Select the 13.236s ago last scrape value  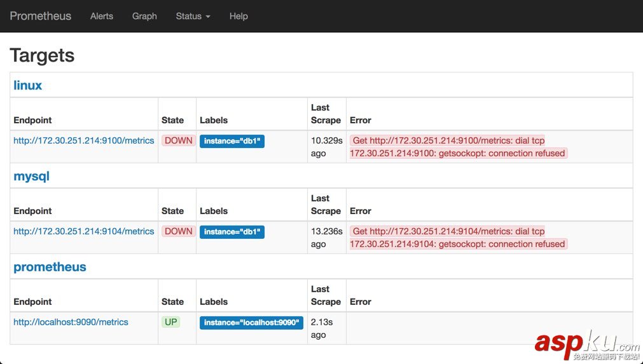326,238
